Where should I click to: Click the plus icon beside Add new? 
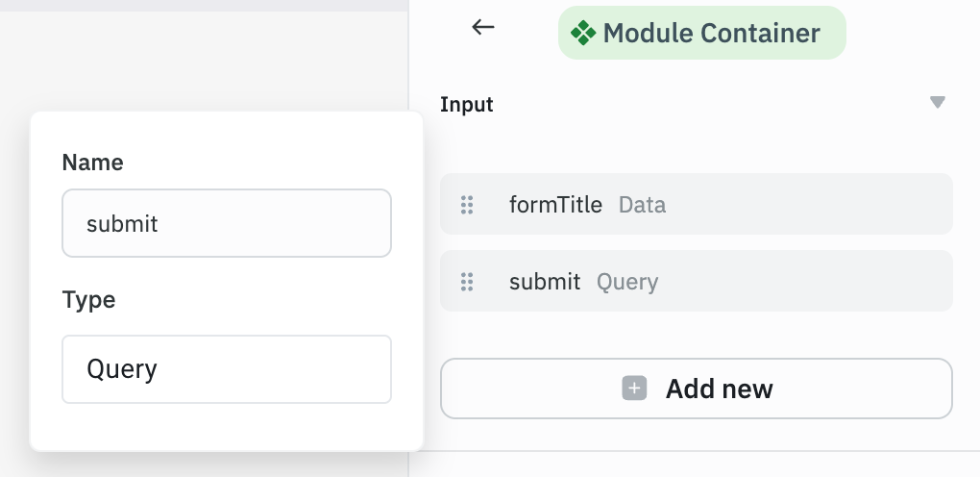click(x=634, y=389)
